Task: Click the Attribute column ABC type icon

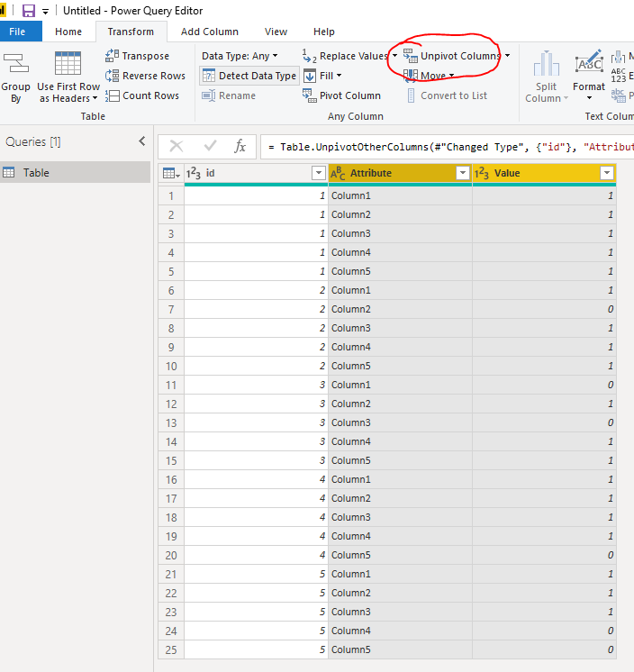Action: pos(338,173)
